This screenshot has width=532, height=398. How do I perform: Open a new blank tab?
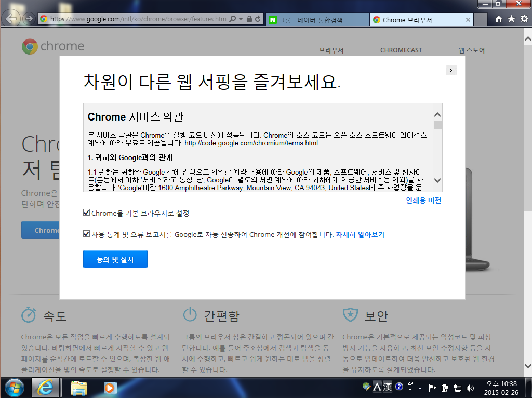pyautogui.click(x=481, y=20)
